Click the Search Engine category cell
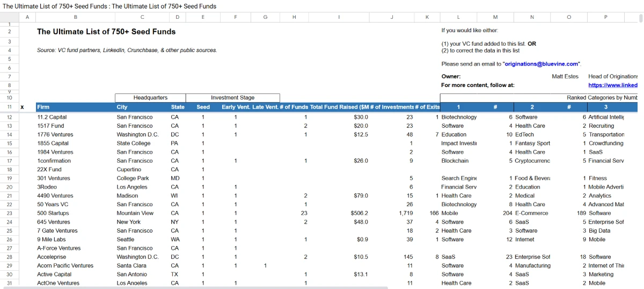644x289 pixels. click(458, 178)
